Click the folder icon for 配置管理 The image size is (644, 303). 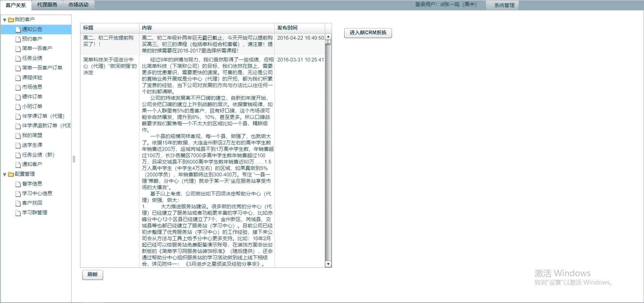pos(11,174)
